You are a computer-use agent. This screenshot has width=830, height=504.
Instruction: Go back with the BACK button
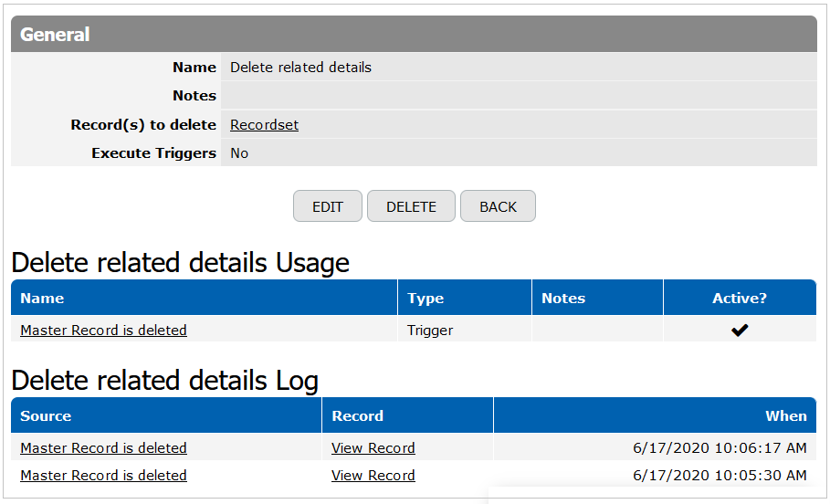[x=499, y=206]
